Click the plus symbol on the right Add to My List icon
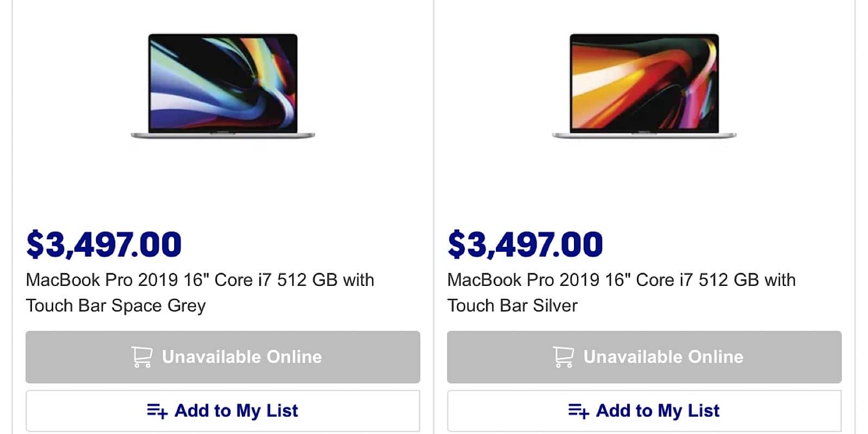This screenshot has width=868, height=434. tap(585, 415)
